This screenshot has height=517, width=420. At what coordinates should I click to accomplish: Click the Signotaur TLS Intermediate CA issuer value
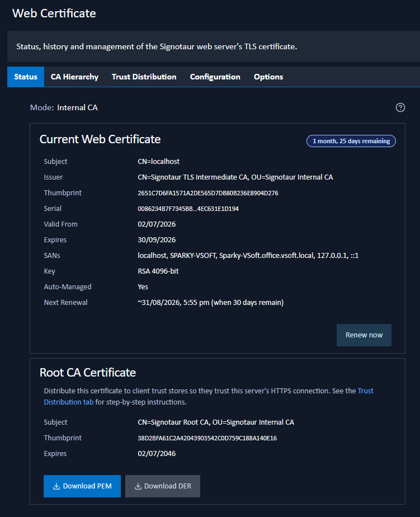click(235, 177)
